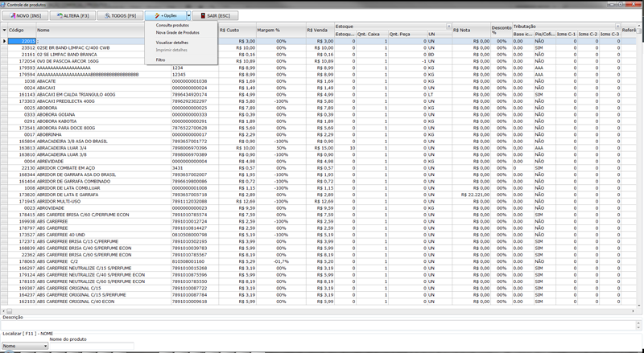Click the Margem % column header
This screenshot has width=644, height=353.
[272, 30]
